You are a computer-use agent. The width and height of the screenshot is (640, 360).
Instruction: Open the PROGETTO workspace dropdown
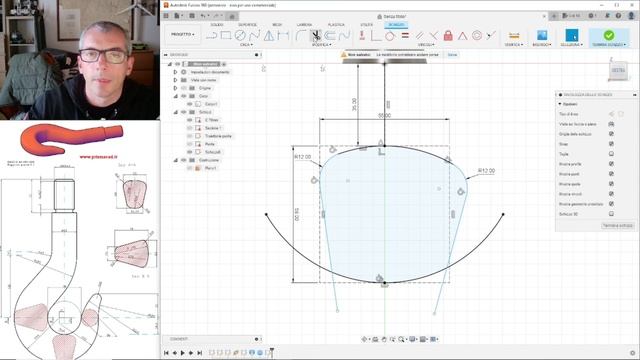click(182, 35)
